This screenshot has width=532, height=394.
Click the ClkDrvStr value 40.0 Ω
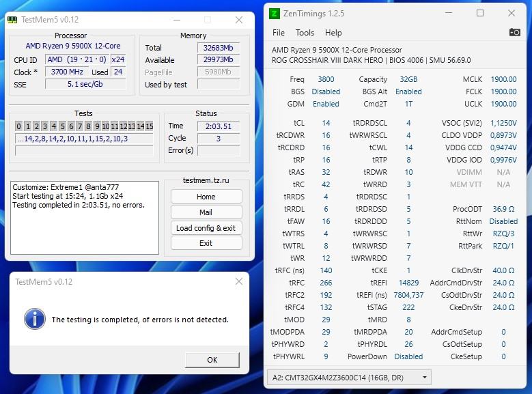(503, 270)
